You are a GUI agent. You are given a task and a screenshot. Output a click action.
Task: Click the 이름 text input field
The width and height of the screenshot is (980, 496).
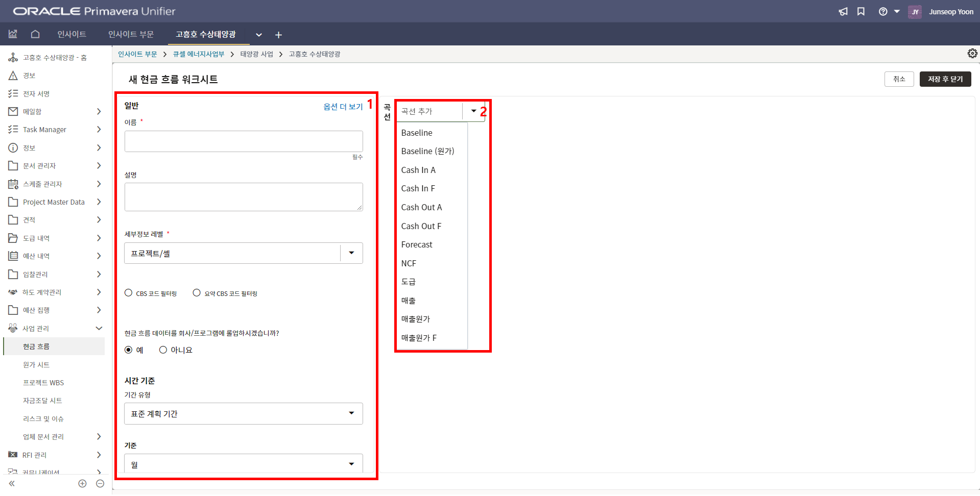[244, 141]
